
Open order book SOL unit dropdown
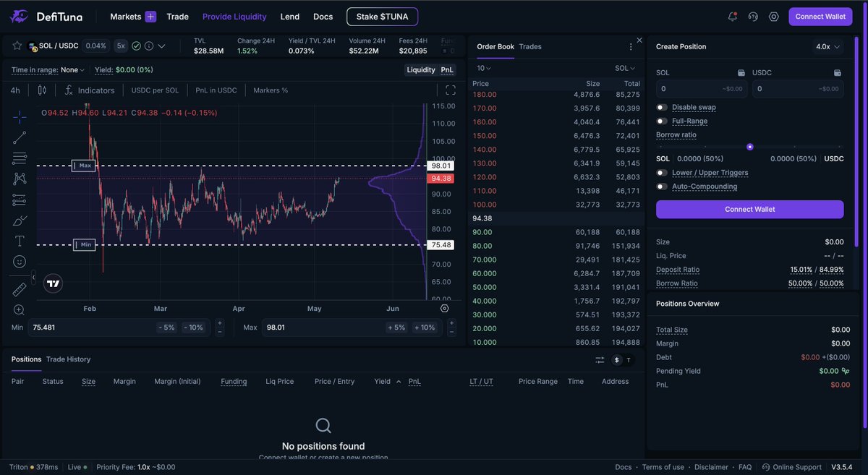[626, 68]
